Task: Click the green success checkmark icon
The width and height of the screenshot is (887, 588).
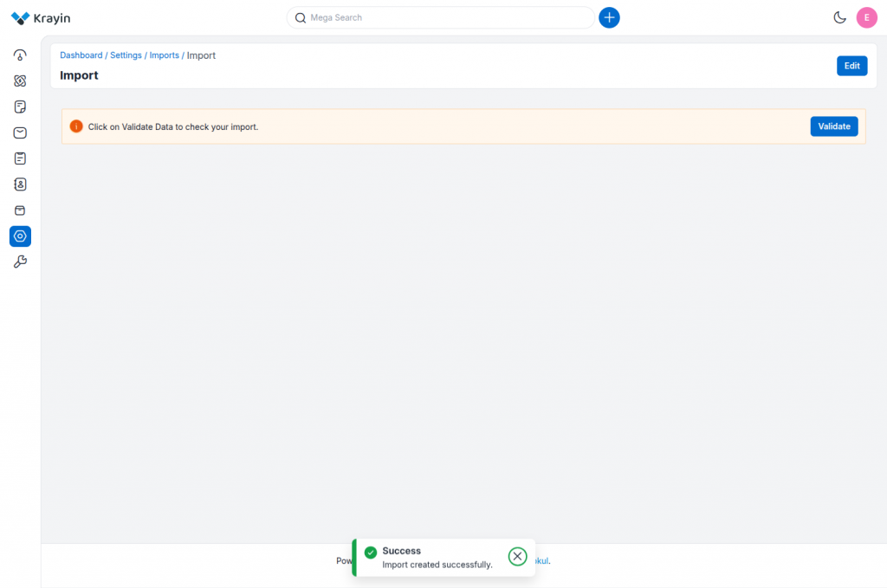Action: (x=371, y=552)
